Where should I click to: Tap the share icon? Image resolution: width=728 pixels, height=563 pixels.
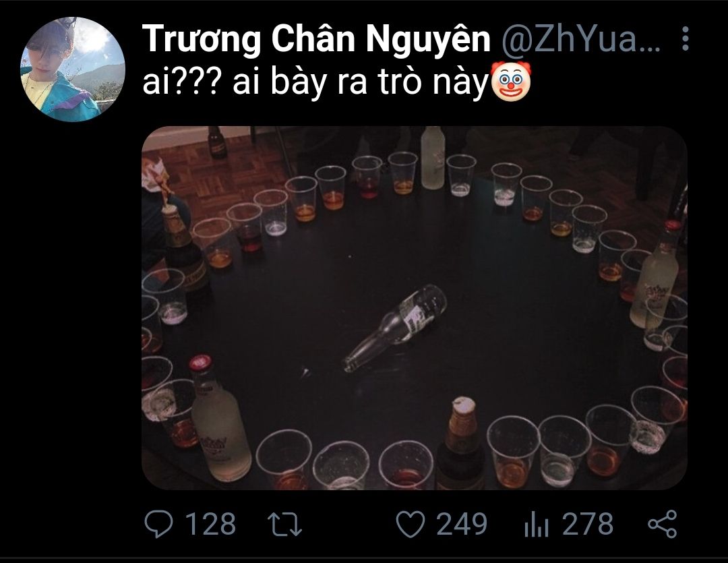click(x=663, y=524)
